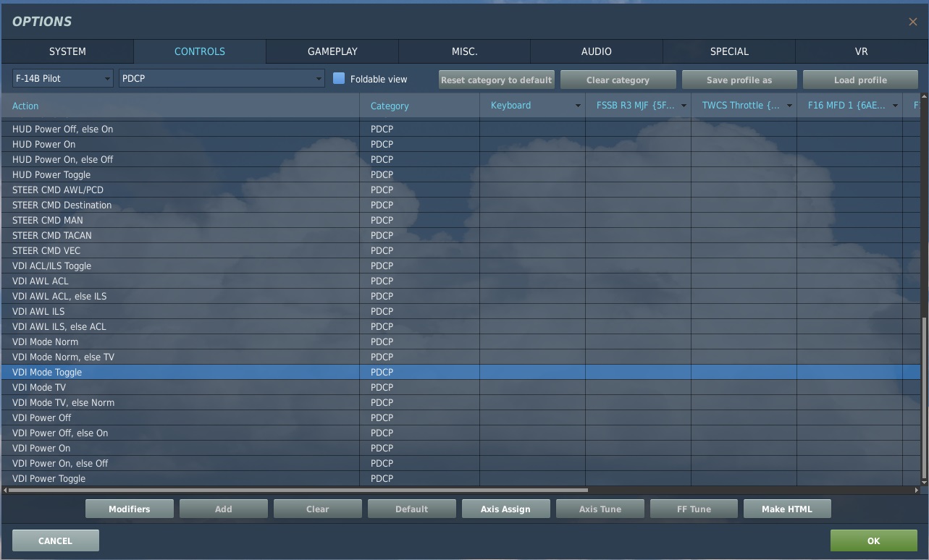Open the Keyboard column dropdown arrow

578,106
